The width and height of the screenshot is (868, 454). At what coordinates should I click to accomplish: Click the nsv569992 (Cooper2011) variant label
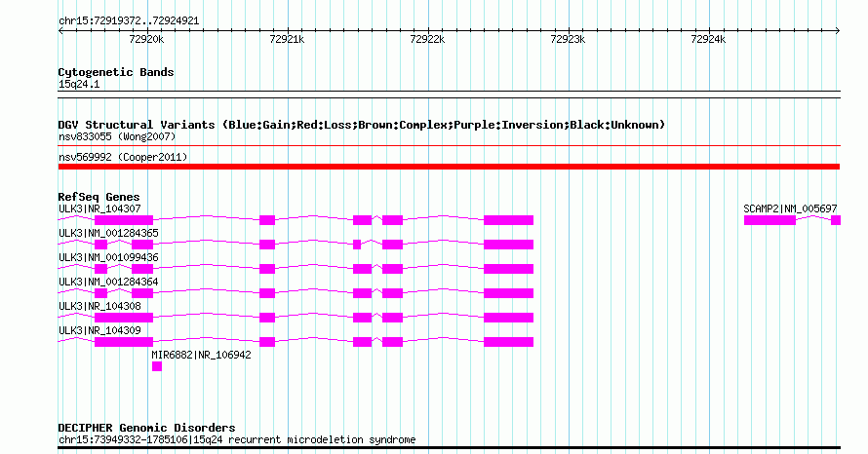[123, 157]
